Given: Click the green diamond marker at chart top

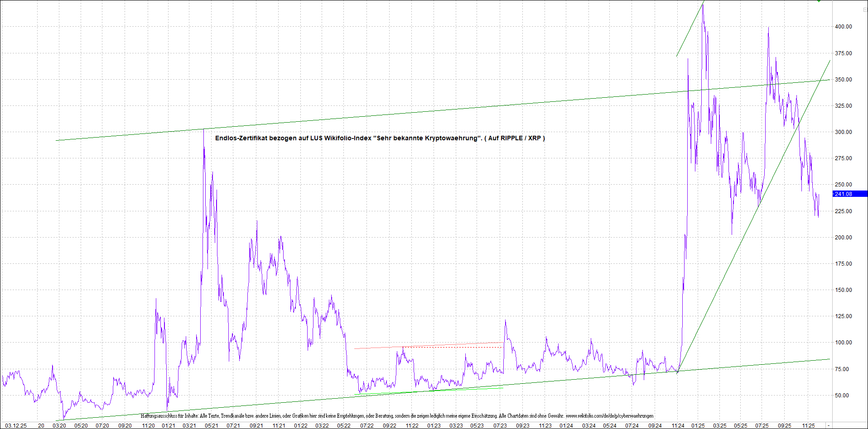Looking at the screenshot, I should pyautogui.click(x=819, y=1).
